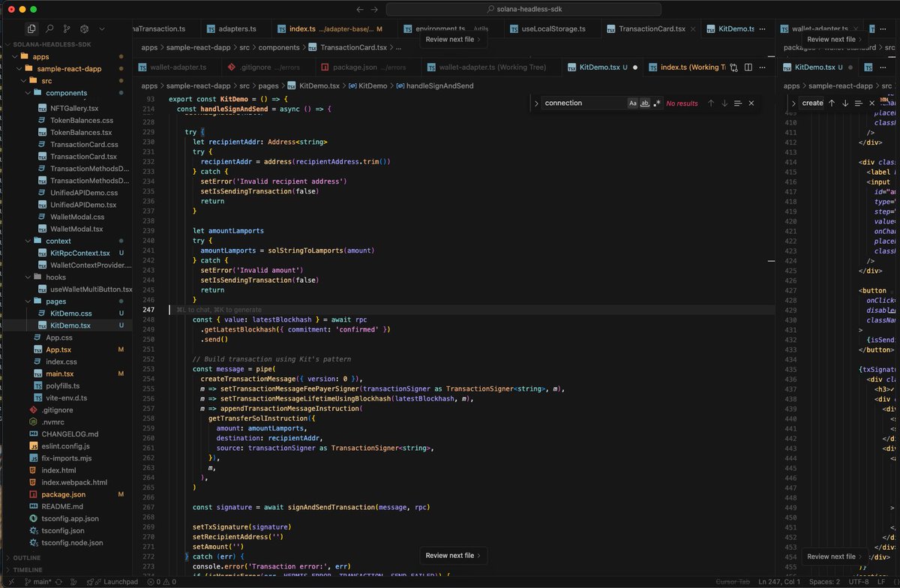
Task: Open the Explorer view icon
Action: pyautogui.click(x=31, y=28)
